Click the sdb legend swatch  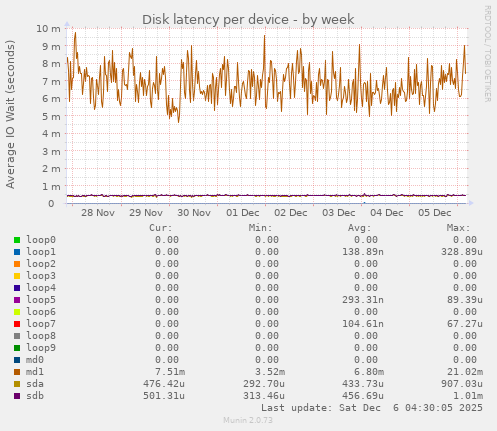17,396
